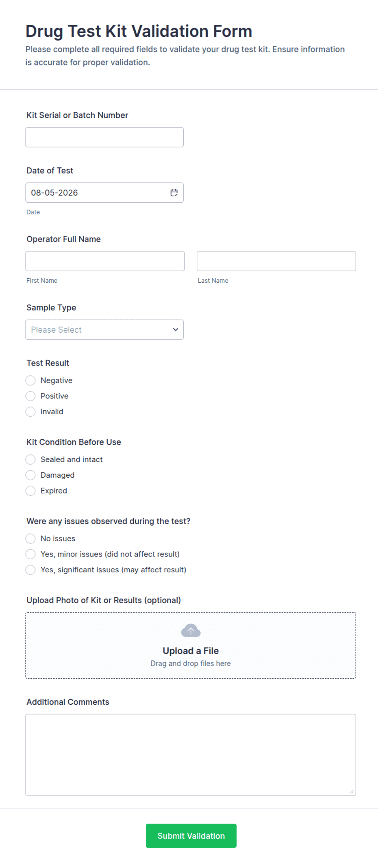Focus the First Name input
This screenshot has height=868, width=378.
click(x=105, y=261)
